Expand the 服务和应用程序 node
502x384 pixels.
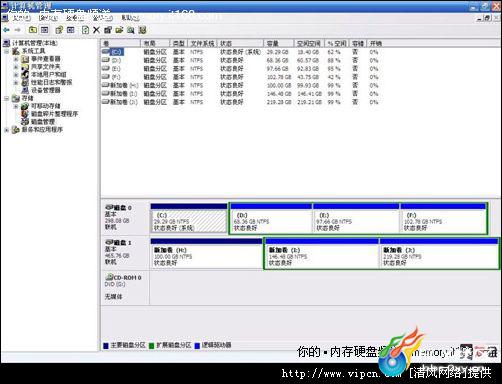point(7,130)
